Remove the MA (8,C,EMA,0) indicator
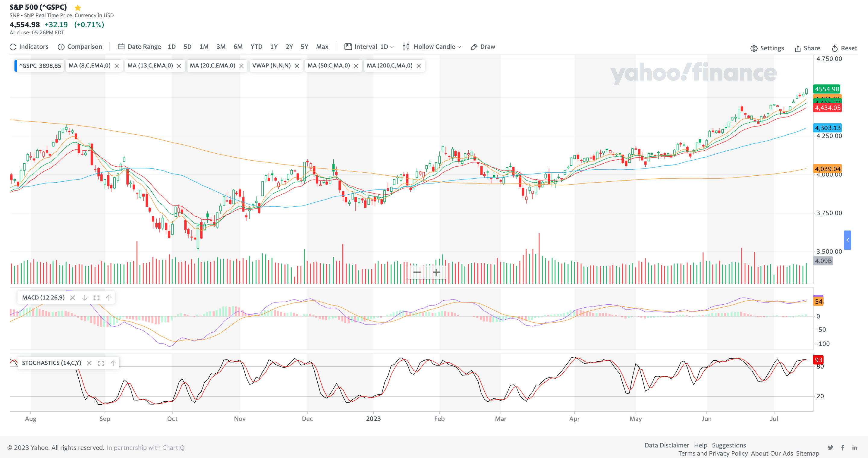 [117, 66]
